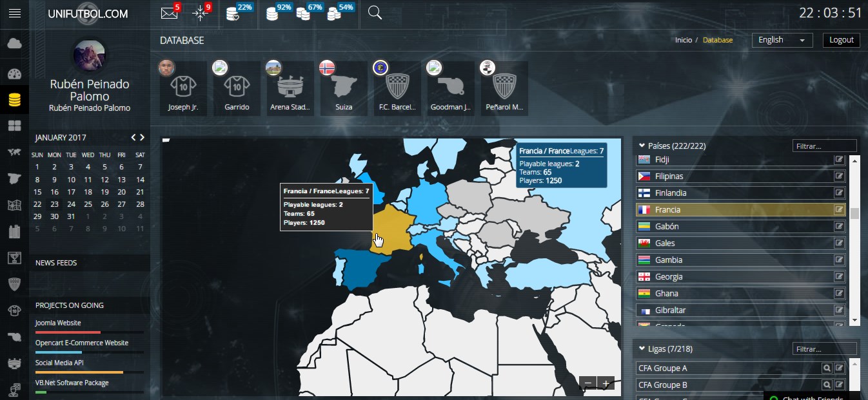Viewport: 868px width, 400px height.
Task: Edit the Ghana country entry
Action: click(x=839, y=293)
